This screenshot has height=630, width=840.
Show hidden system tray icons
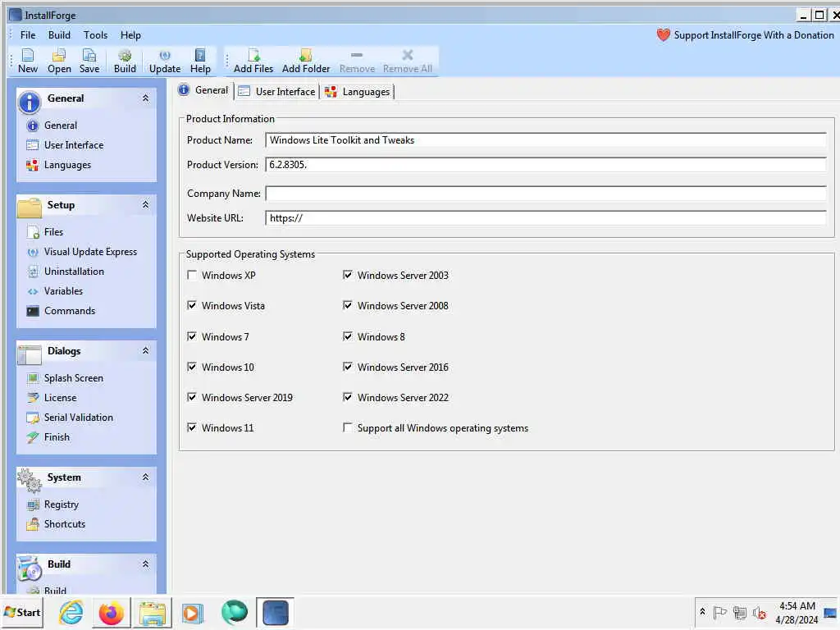pos(702,612)
